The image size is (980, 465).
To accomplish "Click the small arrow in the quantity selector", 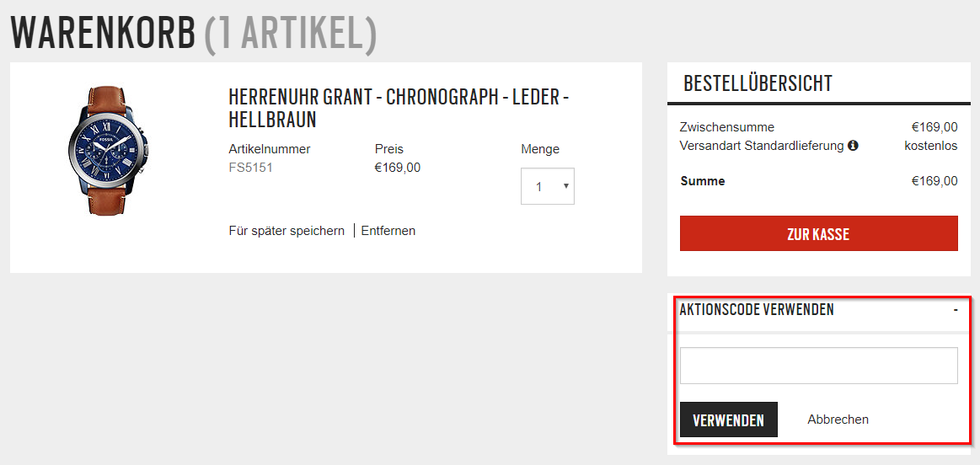I will pos(565,185).
